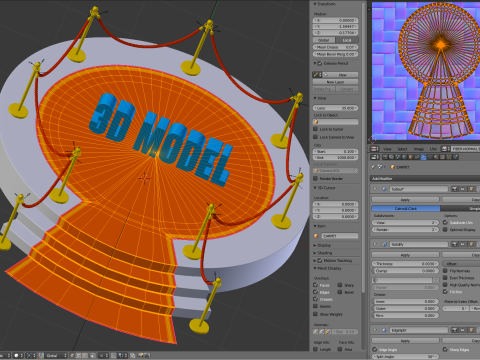Open Select menu in UV editor header
Viewport: 480px width, 360px height.
402,149
